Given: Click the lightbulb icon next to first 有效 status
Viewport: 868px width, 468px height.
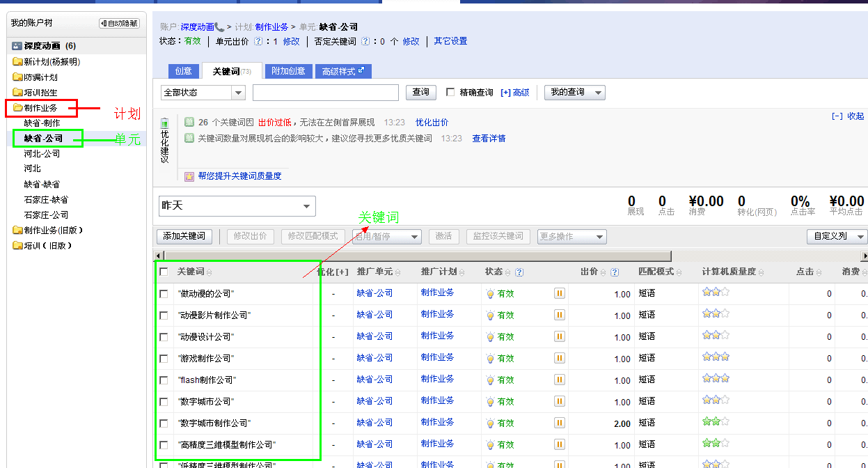Looking at the screenshot, I should tap(489, 293).
